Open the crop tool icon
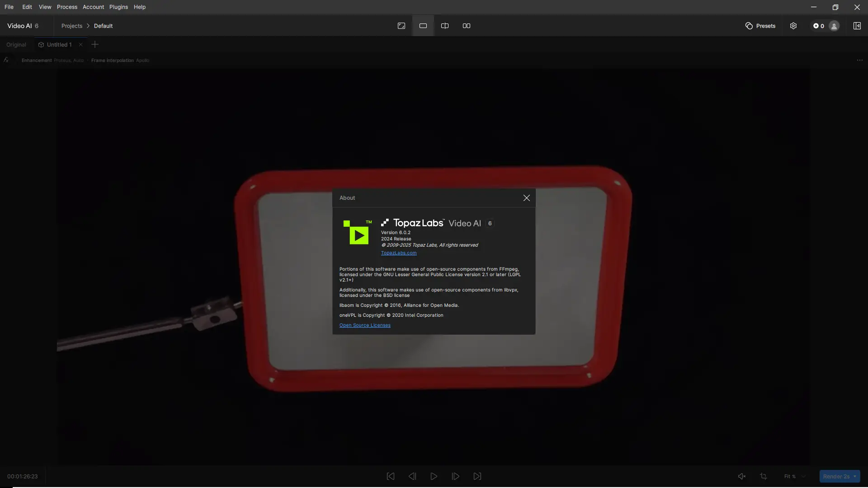This screenshot has height=488, width=868. pos(764,476)
